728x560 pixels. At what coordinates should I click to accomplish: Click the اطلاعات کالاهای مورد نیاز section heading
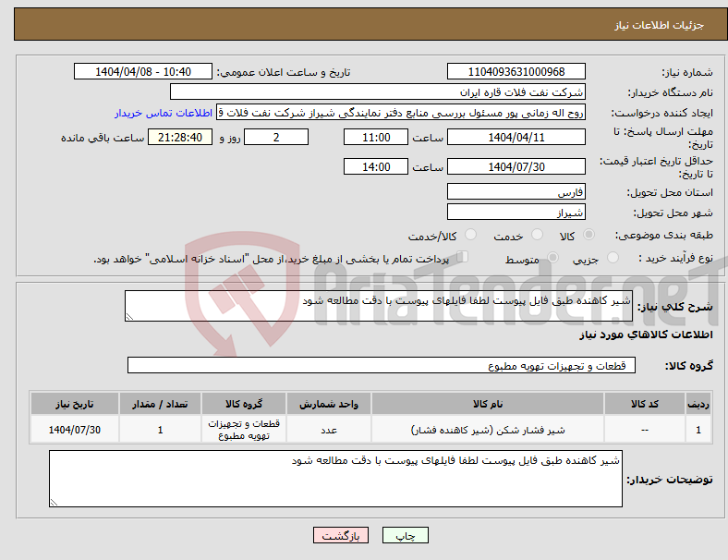[x=646, y=335]
